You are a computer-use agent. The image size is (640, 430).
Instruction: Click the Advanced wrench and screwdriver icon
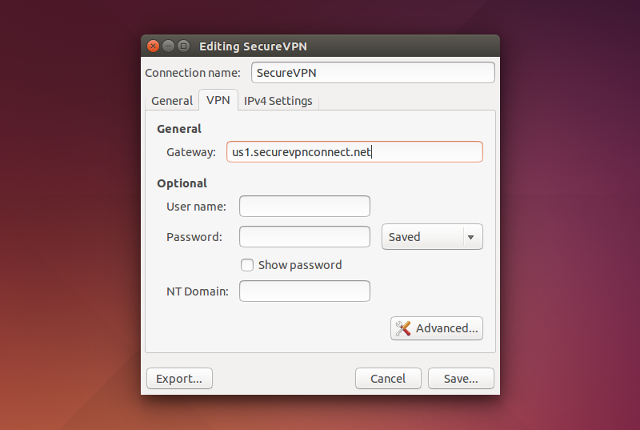pos(403,328)
